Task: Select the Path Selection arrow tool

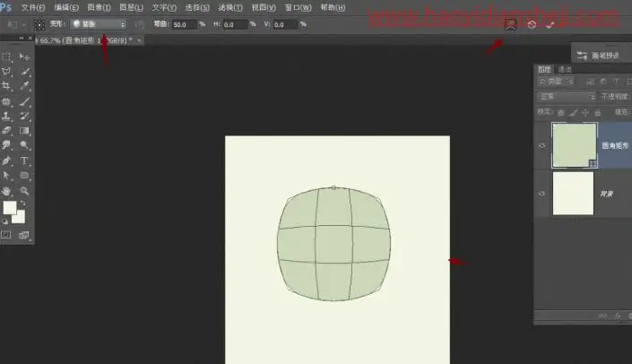Action: [x=6, y=176]
